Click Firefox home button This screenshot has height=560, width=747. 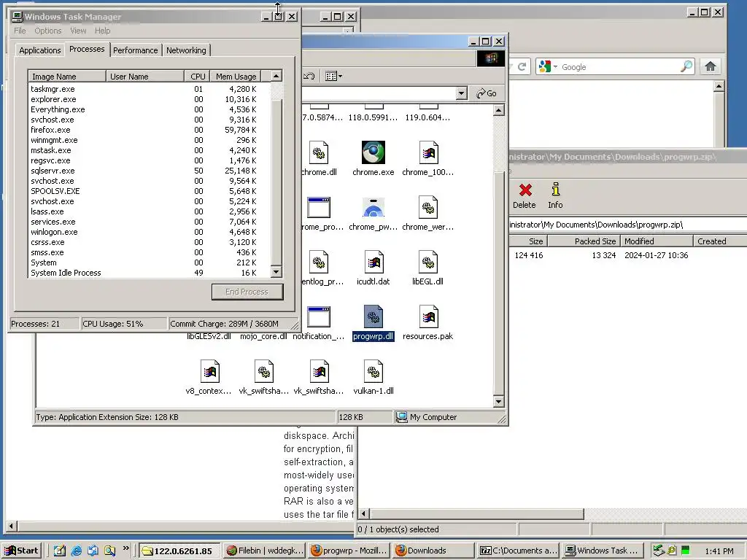coord(711,66)
